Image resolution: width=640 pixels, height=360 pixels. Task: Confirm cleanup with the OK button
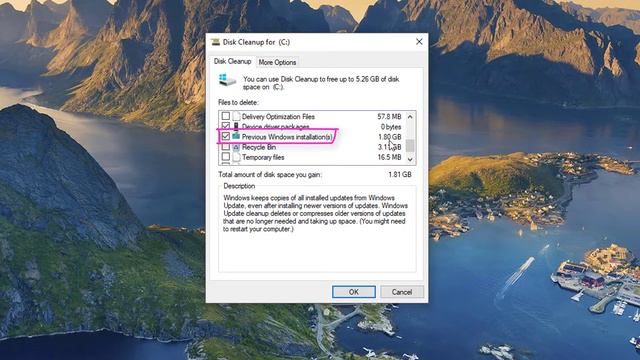353,292
